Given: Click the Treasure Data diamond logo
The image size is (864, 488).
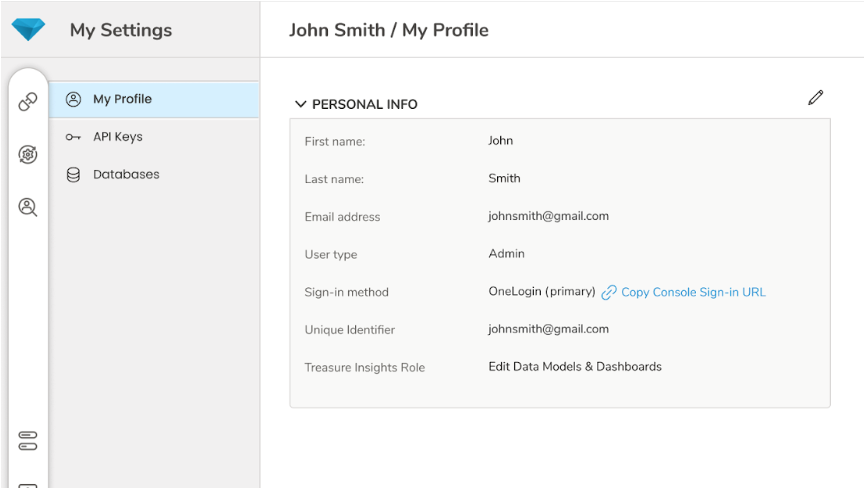Looking at the screenshot, I should (28, 29).
